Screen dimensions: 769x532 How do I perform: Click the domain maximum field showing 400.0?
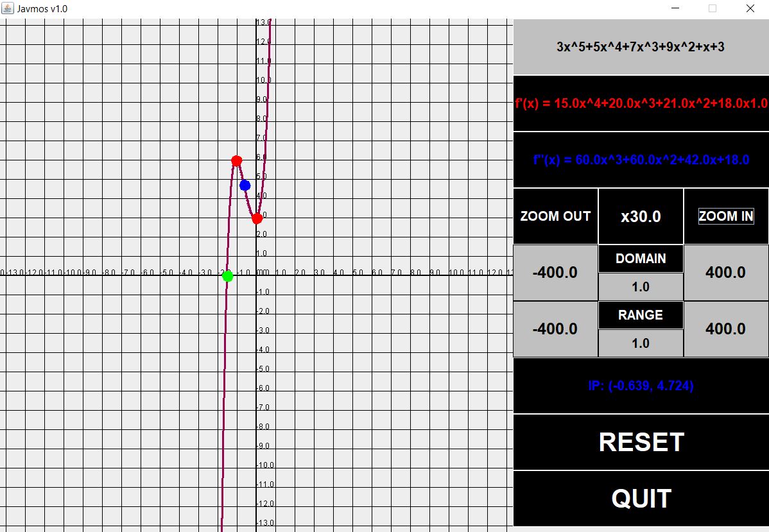tap(726, 273)
